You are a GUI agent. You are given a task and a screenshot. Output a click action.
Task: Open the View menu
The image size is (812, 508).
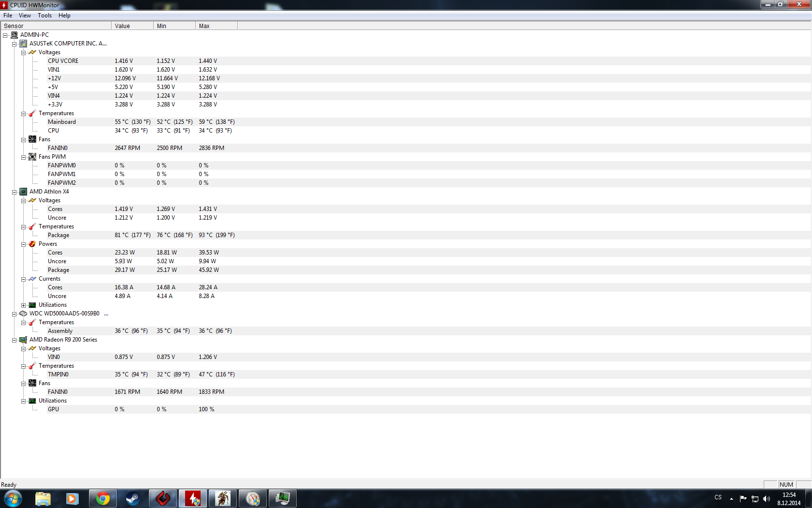[25, 15]
